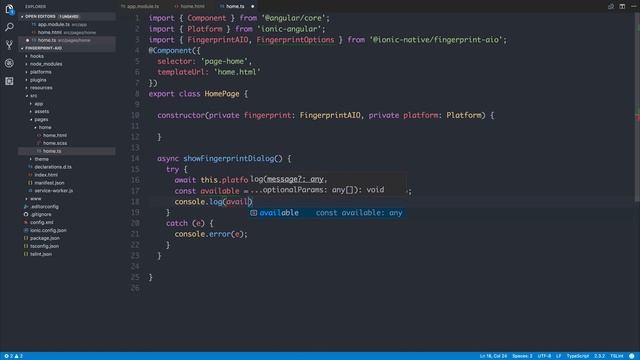Expand the assets folder

41,111
